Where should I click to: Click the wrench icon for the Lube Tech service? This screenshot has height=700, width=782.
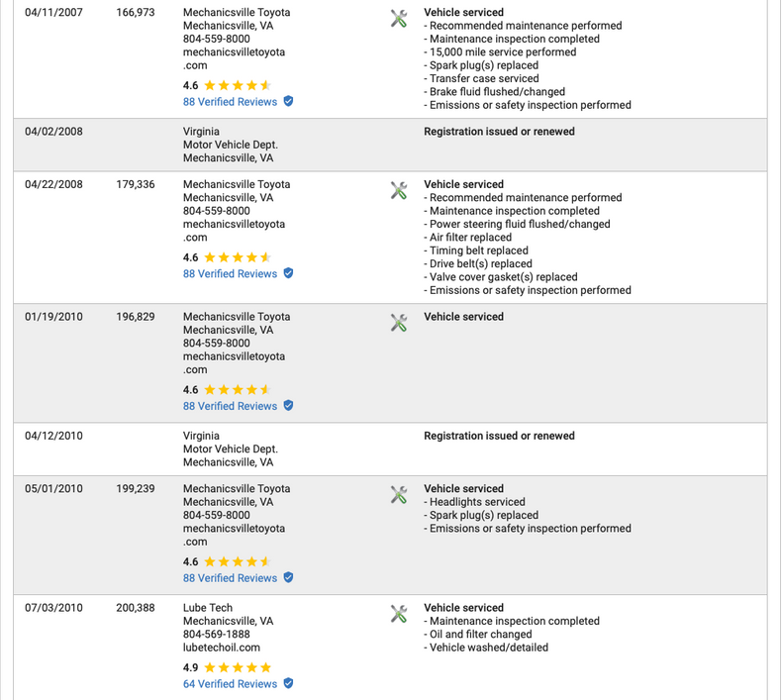click(x=399, y=614)
